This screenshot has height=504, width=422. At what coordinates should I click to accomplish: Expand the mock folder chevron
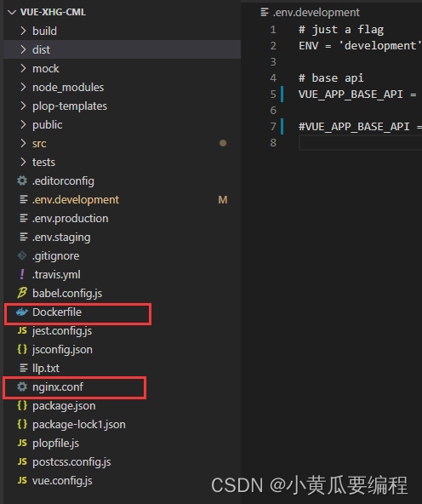coord(23,68)
